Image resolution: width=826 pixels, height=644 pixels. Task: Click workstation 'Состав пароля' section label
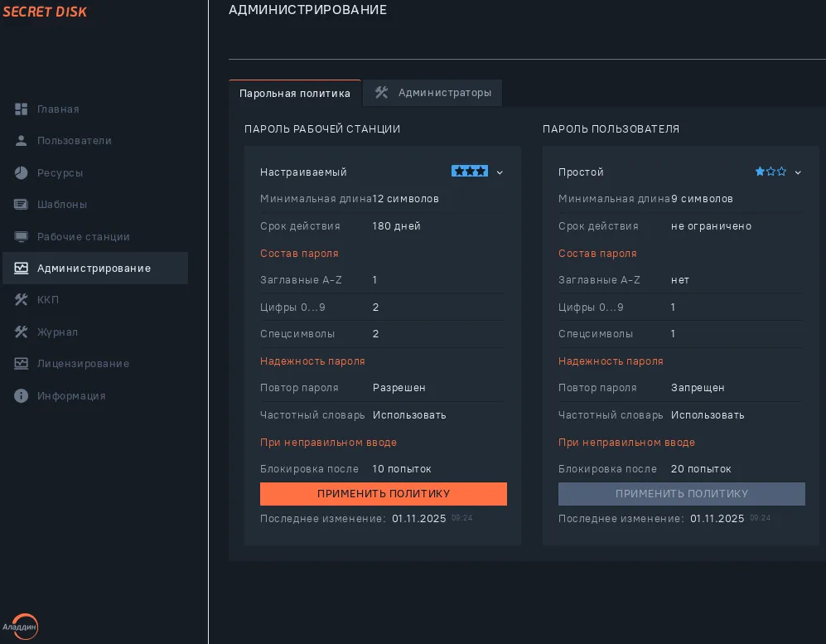(299, 254)
